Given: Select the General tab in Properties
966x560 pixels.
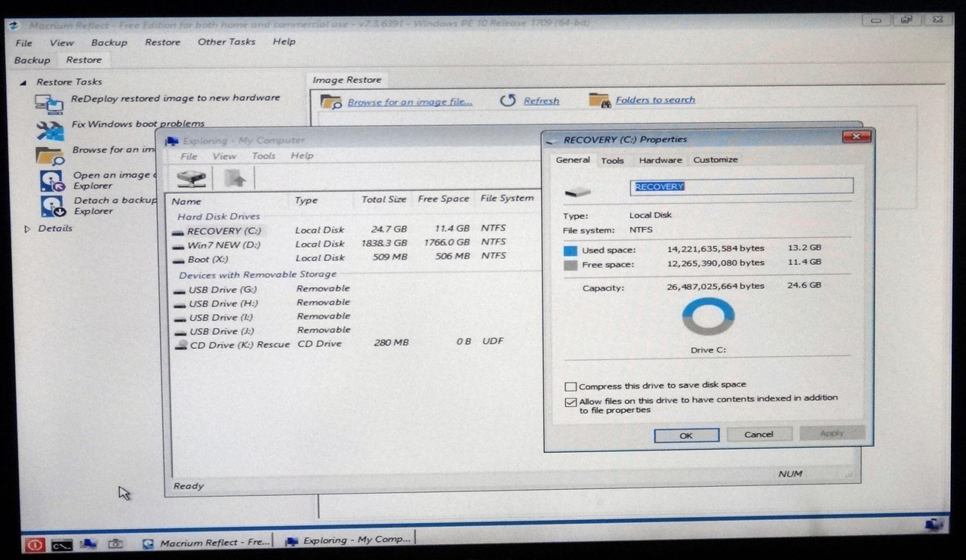Looking at the screenshot, I should [573, 160].
